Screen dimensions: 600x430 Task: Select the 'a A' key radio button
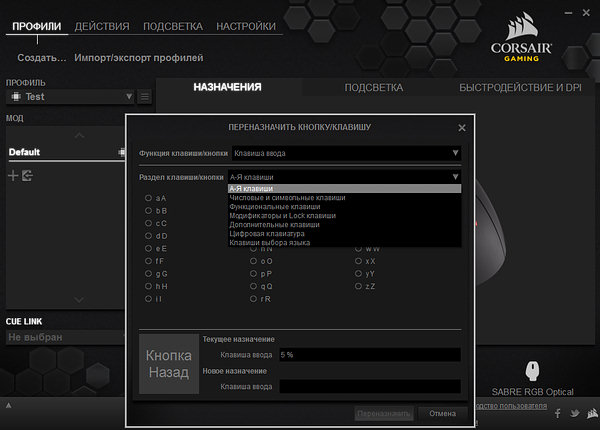149,198
